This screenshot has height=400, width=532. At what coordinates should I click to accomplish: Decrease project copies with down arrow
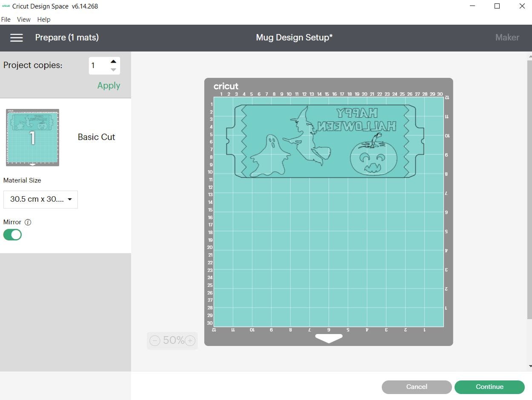click(113, 70)
